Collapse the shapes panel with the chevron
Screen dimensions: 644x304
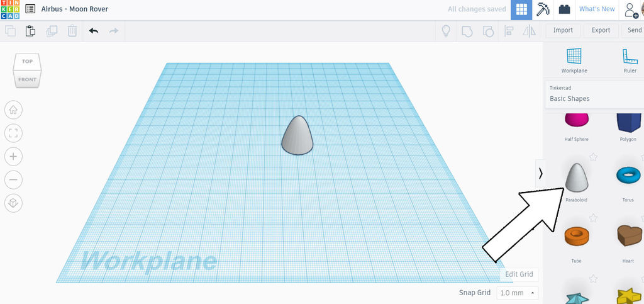pyautogui.click(x=540, y=174)
